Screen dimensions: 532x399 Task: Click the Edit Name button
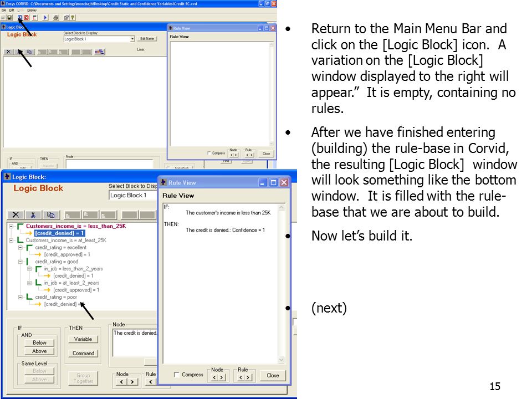tap(147, 39)
